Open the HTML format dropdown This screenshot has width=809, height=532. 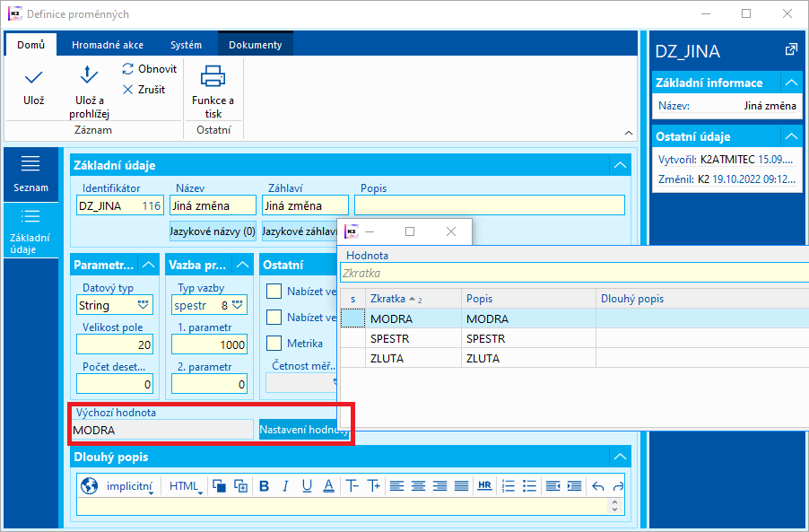point(187,486)
